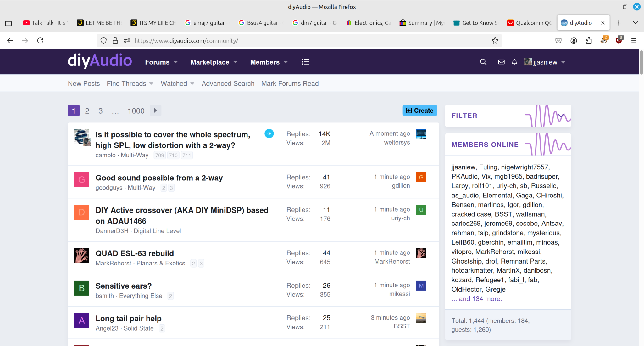Open page 711 of first thread
This screenshot has height=346, width=644.
pos(186,155)
